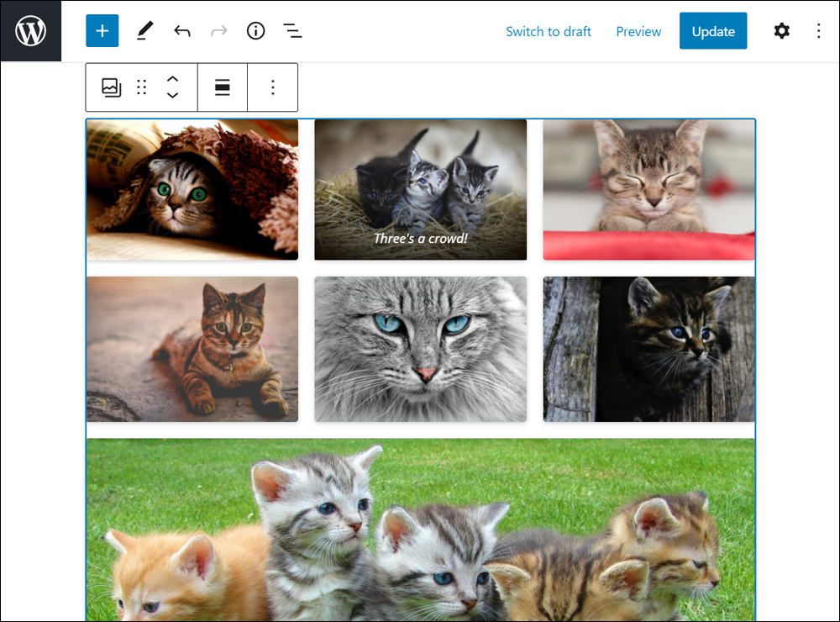Open the Settings gear sidebar
This screenshot has width=840, height=622.
781,31
